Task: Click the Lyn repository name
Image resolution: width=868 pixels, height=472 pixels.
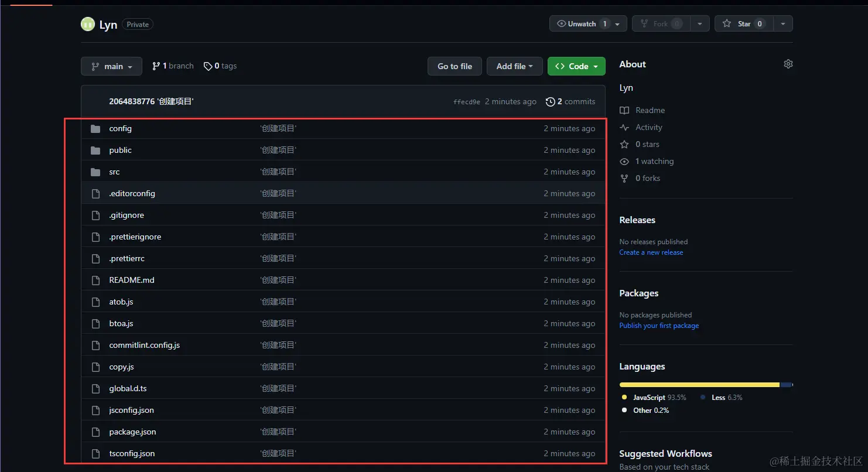Action: click(x=108, y=25)
